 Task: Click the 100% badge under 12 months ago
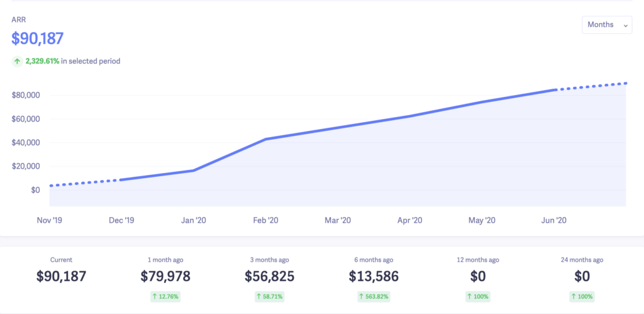pos(478,296)
